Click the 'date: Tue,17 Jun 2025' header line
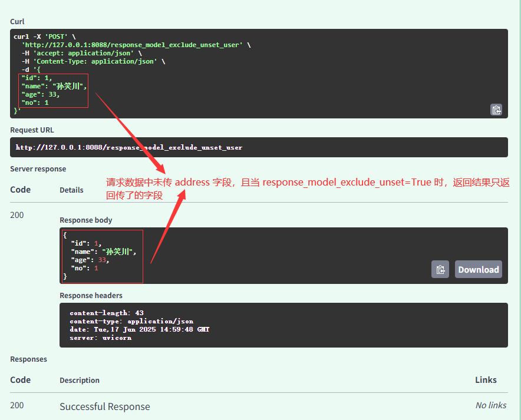The height and width of the screenshot is (420, 521). (140, 329)
